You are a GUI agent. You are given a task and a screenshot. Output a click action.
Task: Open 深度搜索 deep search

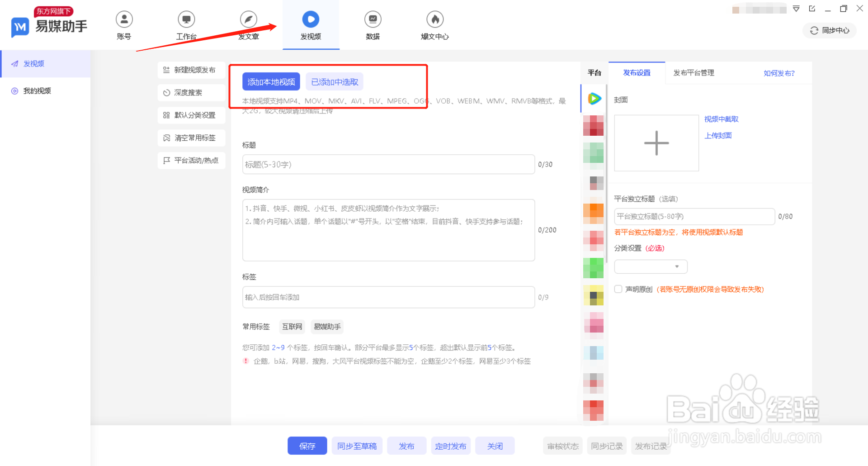191,92
